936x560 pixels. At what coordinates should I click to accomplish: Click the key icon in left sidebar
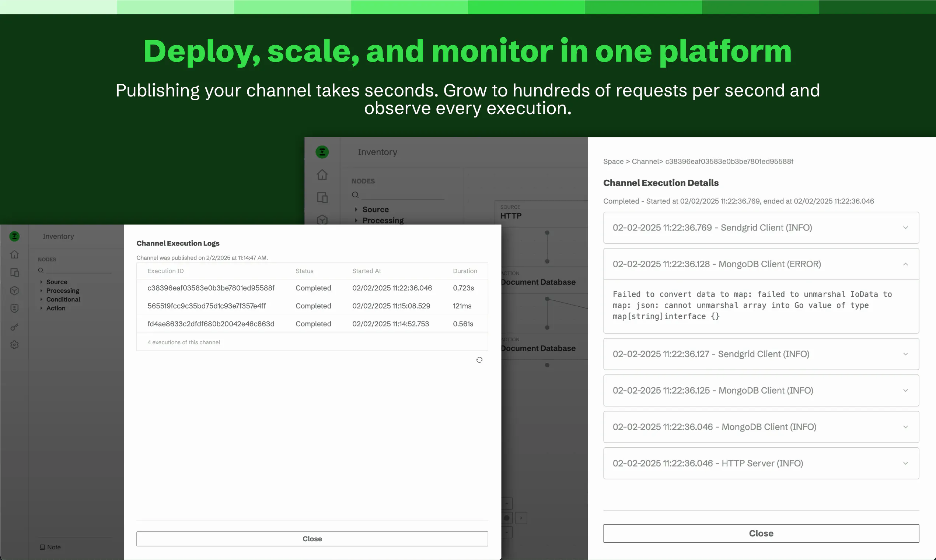pos(14,327)
